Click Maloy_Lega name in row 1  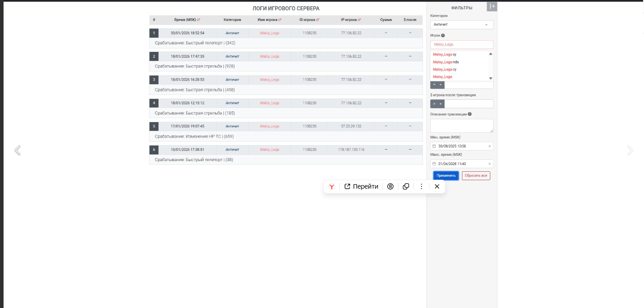(x=270, y=33)
